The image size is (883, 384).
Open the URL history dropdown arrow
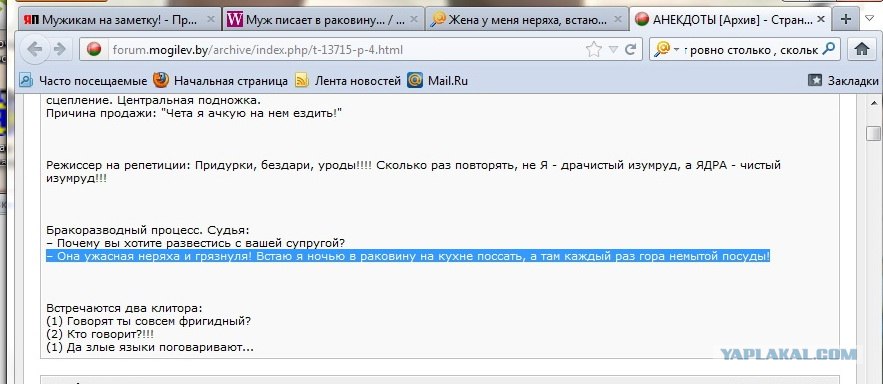[x=613, y=50]
